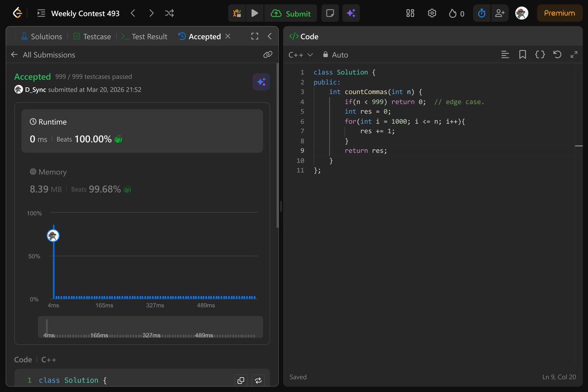
Task: Open settings gear icon
Action: pos(432,13)
